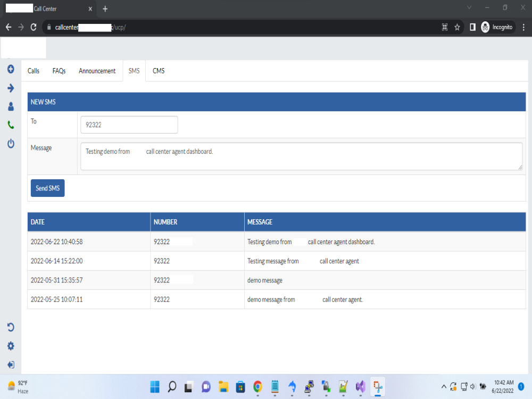Image resolution: width=532 pixels, height=399 pixels.
Task: Reload the page with the refresh button
Action: pyautogui.click(x=33, y=27)
